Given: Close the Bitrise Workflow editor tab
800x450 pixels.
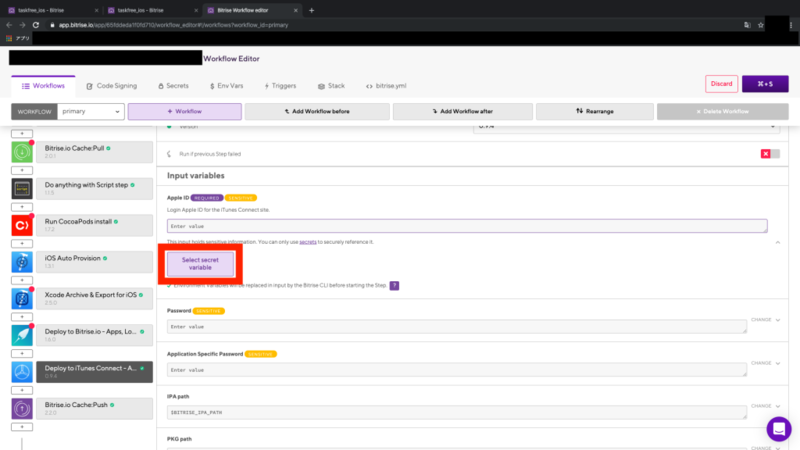Looking at the screenshot, I should tap(295, 10).
